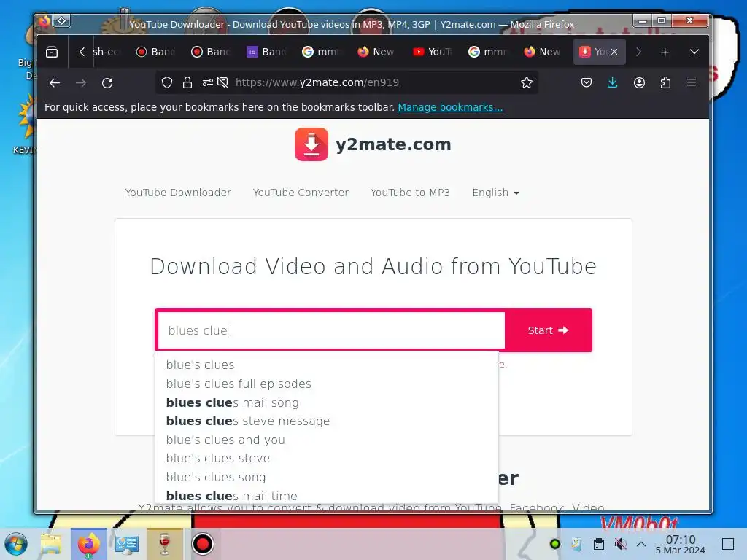Switch to the first Bandicam recorder tab
747x560 pixels.
tap(155, 52)
